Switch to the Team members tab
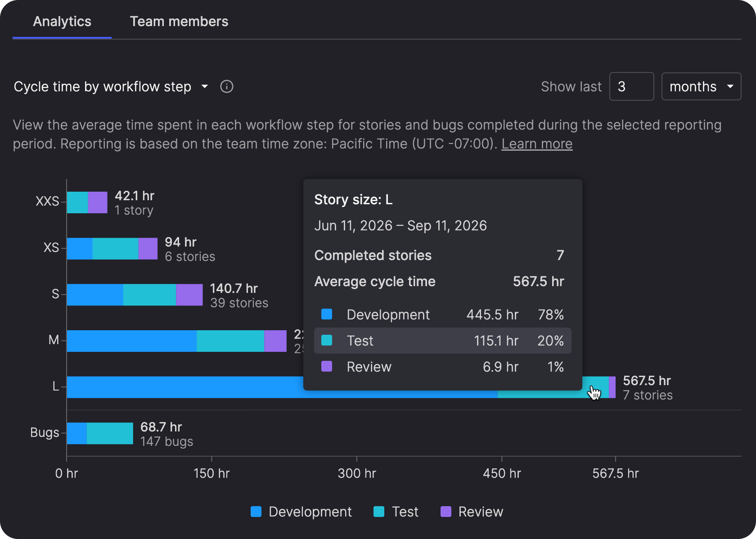 (179, 21)
